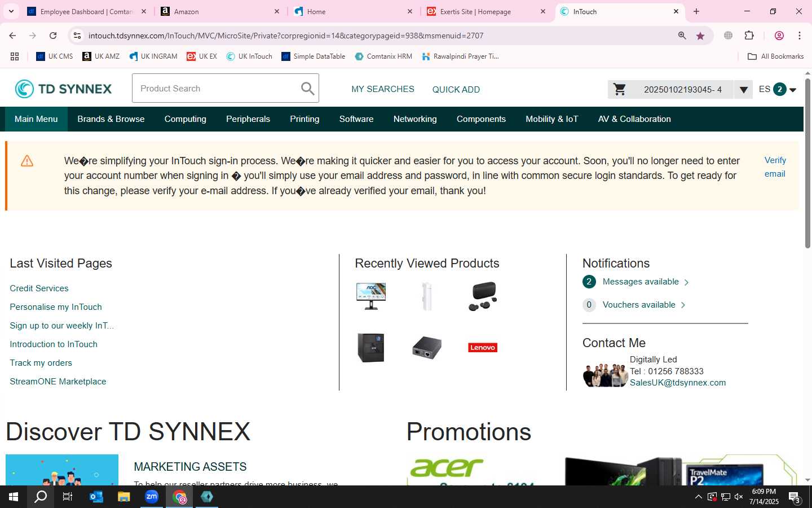The width and height of the screenshot is (812, 508).
Task: Open the tab search dropdown arrow
Action: [11, 11]
